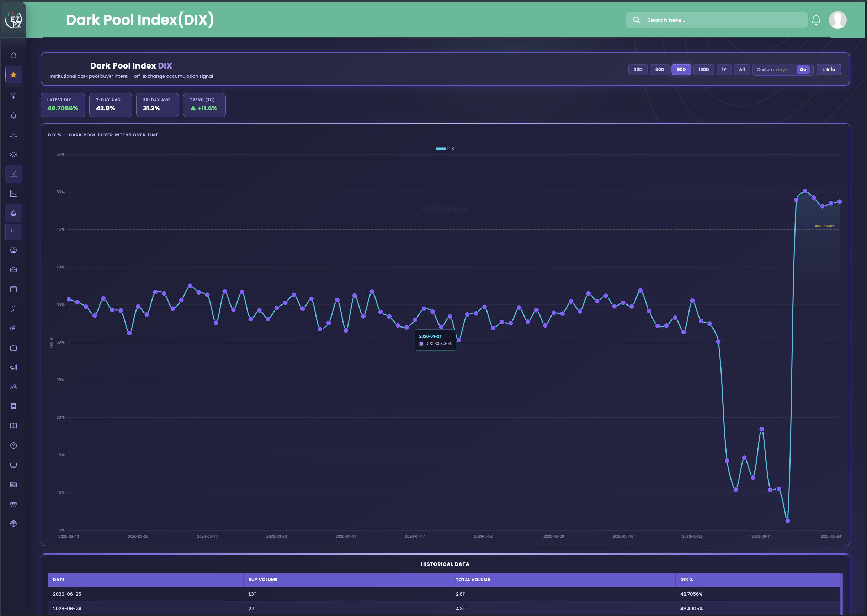Show All historical range
This screenshot has width=867, height=616.
tap(742, 69)
